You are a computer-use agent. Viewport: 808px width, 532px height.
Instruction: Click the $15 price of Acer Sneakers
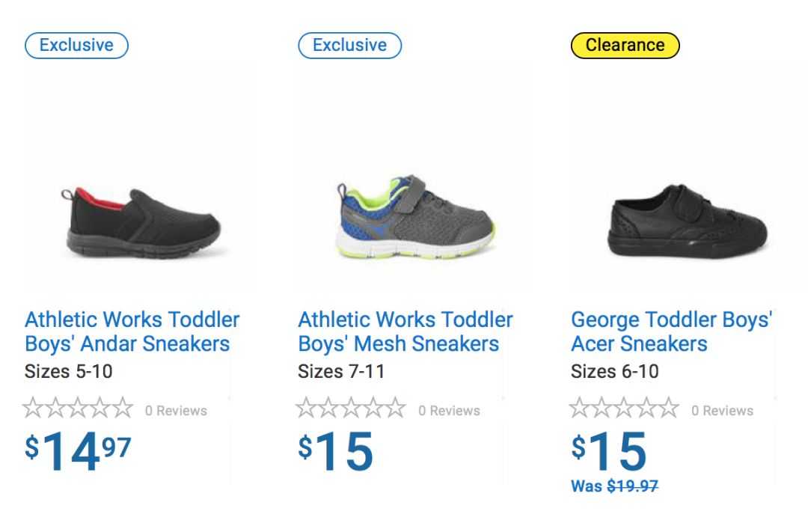pos(609,451)
